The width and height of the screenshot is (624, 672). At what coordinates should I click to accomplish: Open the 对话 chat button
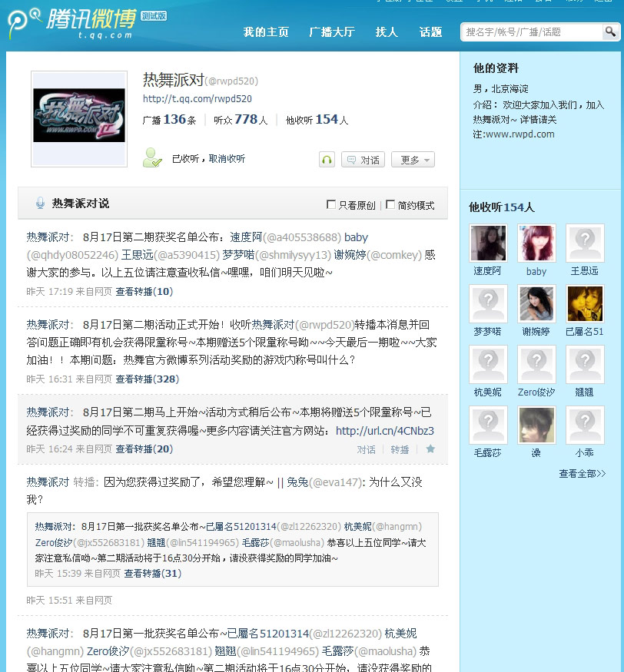click(363, 160)
